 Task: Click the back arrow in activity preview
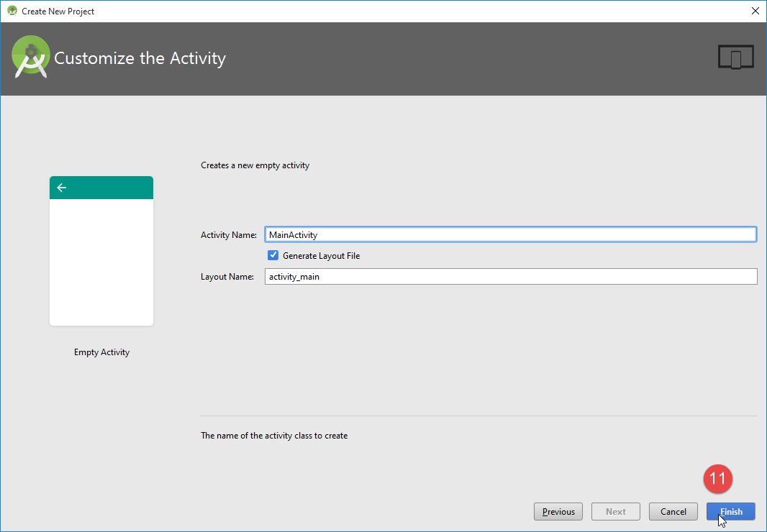point(62,188)
